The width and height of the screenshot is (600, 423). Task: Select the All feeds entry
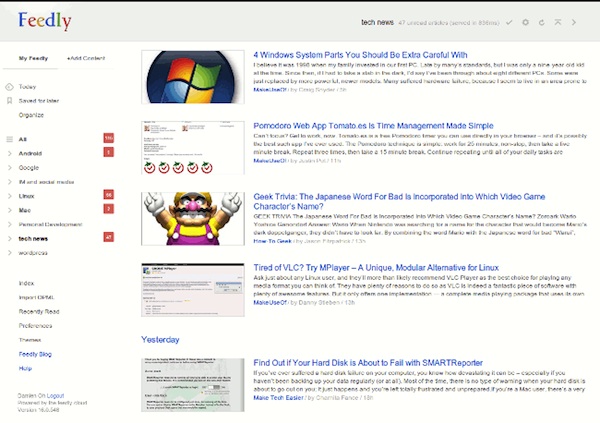click(x=23, y=139)
